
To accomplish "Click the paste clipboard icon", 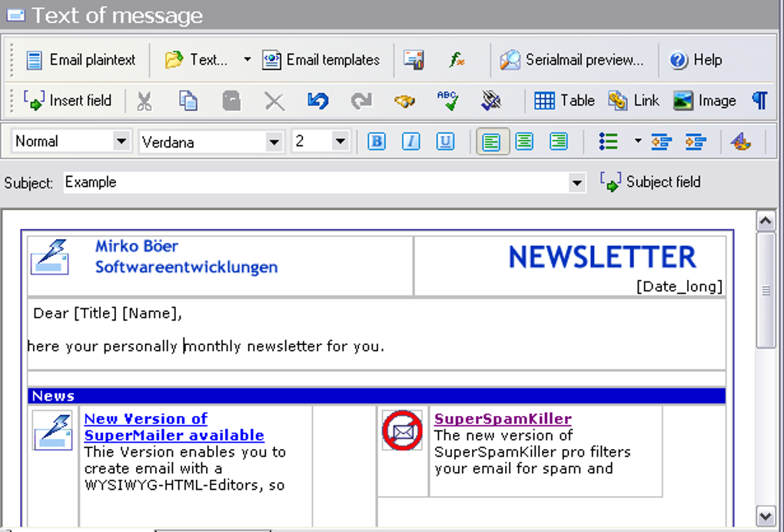I will pyautogui.click(x=231, y=101).
